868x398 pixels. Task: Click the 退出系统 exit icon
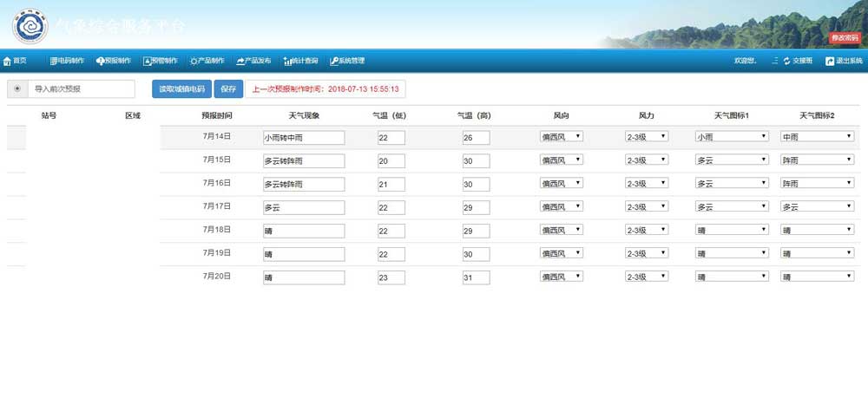point(830,62)
